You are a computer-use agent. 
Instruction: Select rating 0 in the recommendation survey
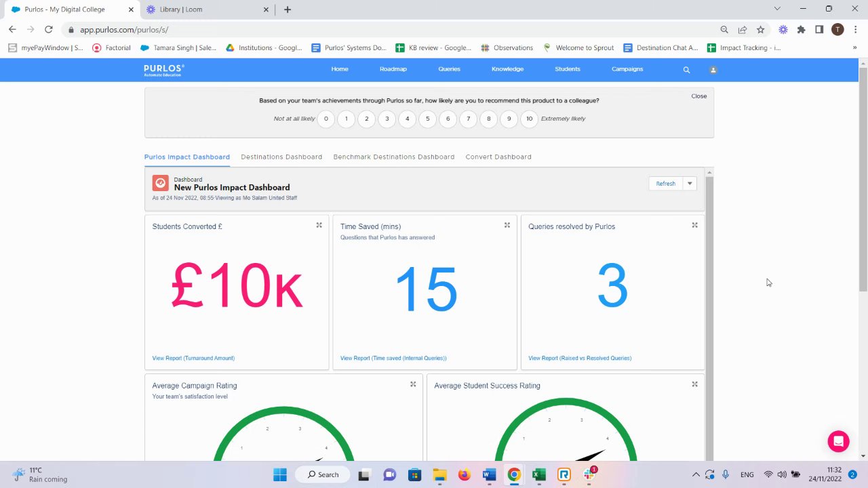point(325,119)
